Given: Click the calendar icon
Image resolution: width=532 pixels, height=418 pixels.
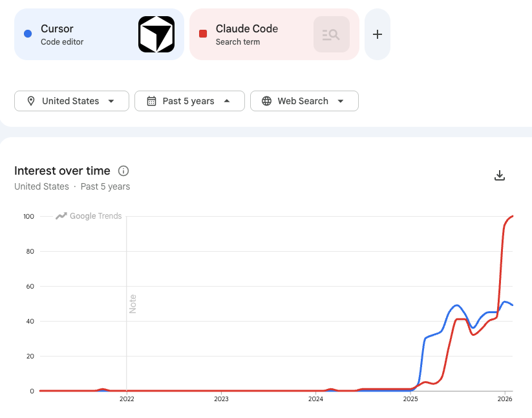Looking at the screenshot, I should point(151,101).
